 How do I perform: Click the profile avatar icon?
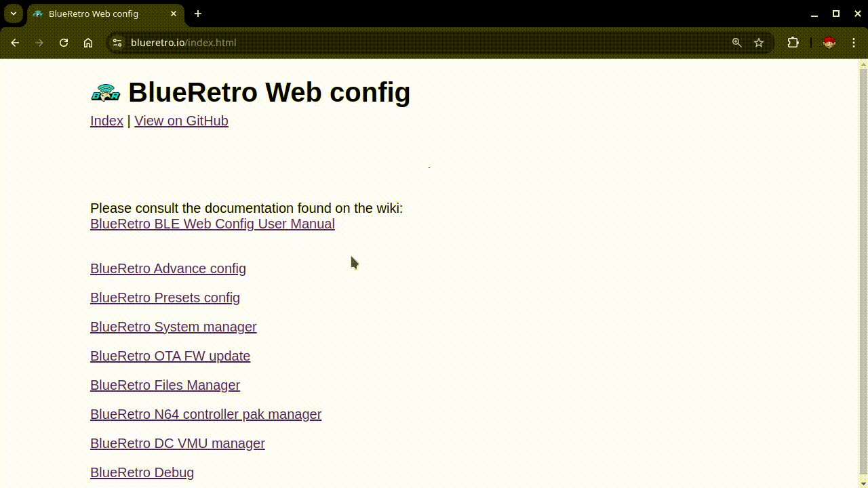[829, 43]
